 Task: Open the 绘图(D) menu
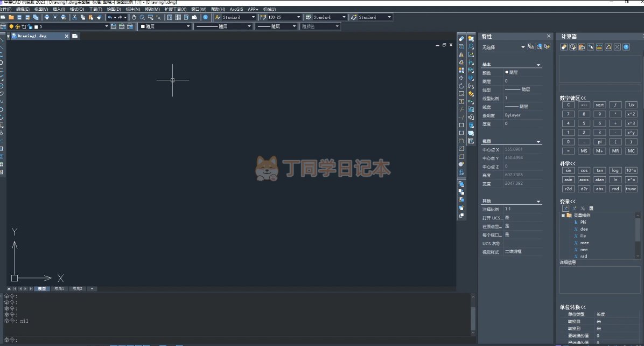pos(114,9)
